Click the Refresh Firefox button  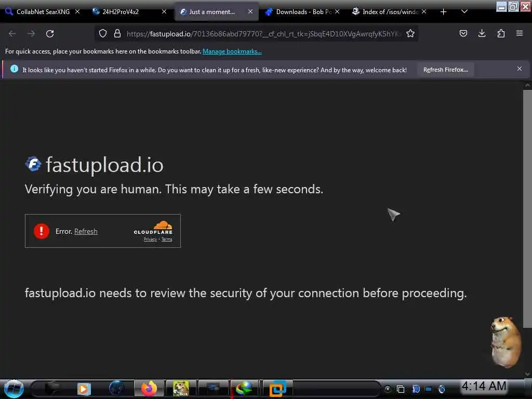(x=445, y=70)
